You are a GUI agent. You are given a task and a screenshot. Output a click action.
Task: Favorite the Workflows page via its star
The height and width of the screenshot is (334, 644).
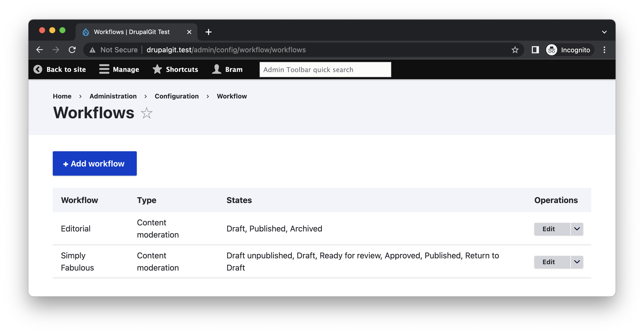click(x=146, y=113)
